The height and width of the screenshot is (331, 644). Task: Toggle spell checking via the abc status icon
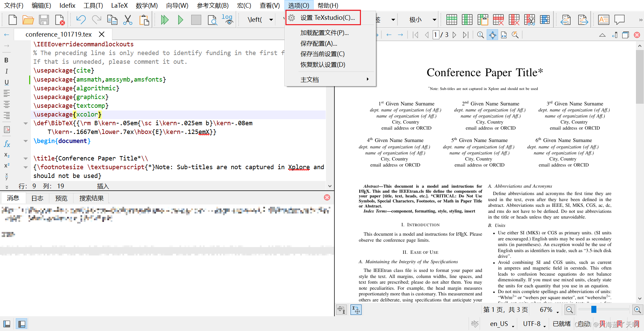point(474,323)
